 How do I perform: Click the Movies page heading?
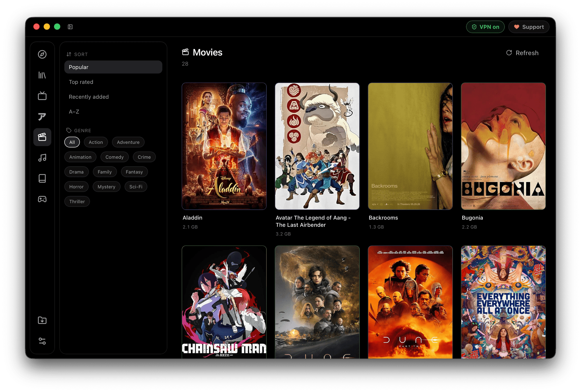pos(207,52)
